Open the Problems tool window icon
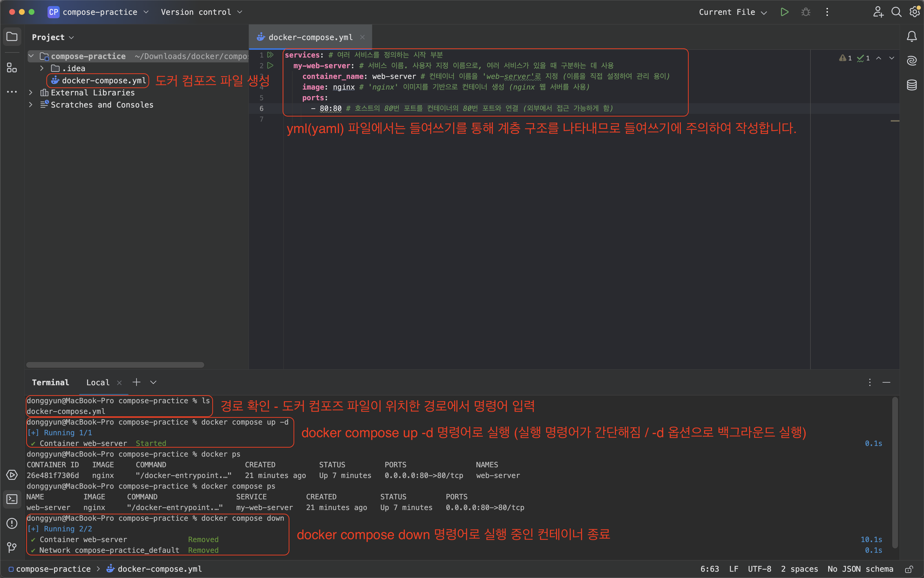Image resolution: width=924 pixels, height=578 pixels. pyautogui.click(x=12, y=523)
